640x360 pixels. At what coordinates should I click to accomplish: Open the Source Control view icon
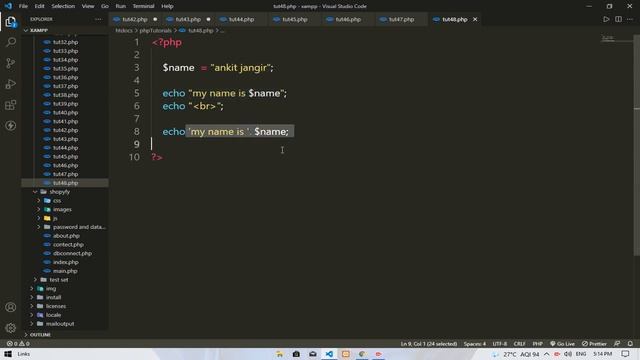pyautogui.click(x=11, y=63)
